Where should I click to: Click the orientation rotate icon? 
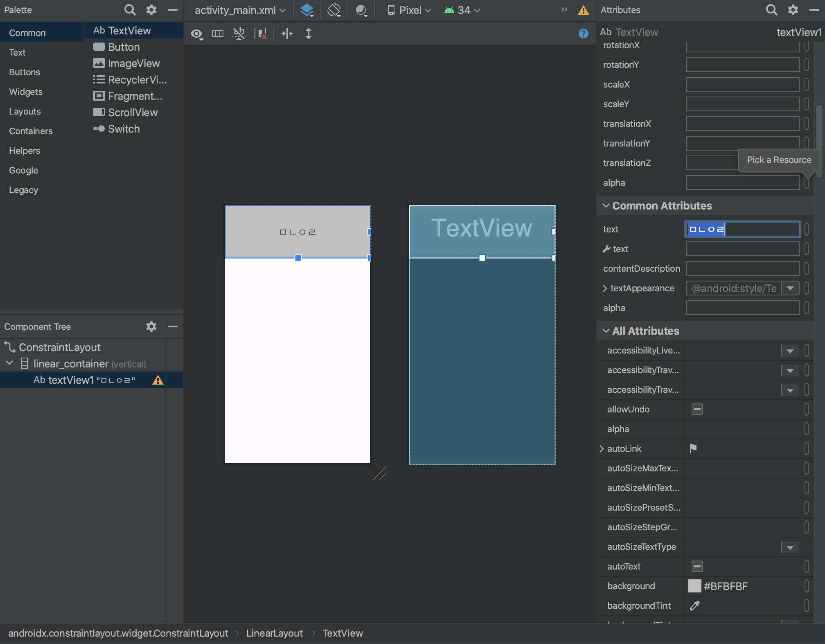tap(334, 10)
